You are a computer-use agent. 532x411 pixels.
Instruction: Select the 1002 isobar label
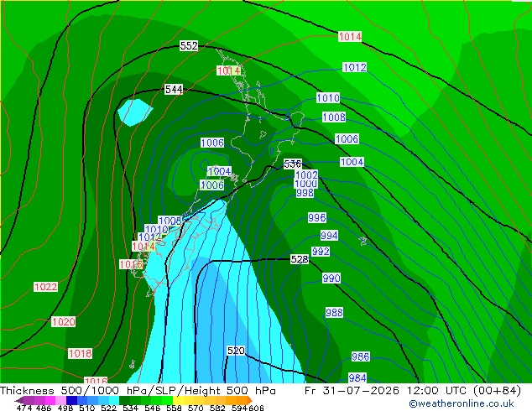306,174
